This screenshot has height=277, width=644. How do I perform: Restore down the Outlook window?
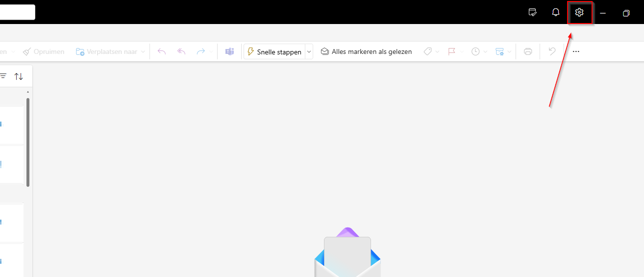pyautogui.click(x=626, y=13)
